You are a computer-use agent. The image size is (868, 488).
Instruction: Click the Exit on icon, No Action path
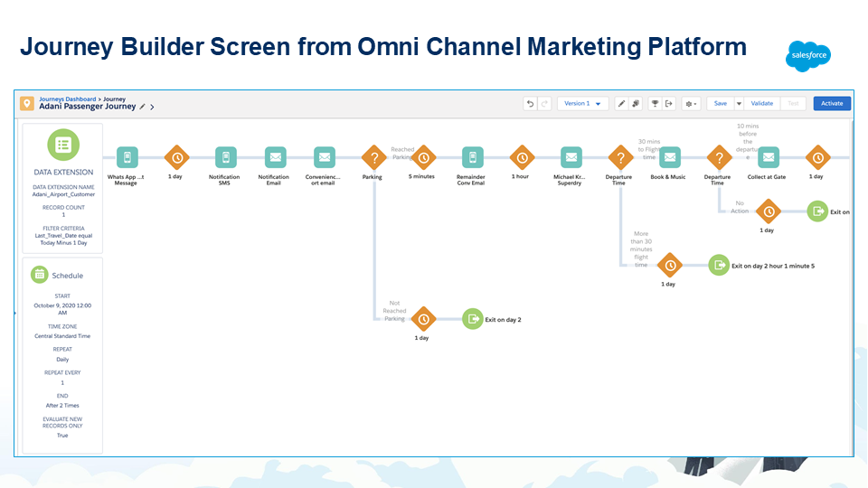(817, 211)
